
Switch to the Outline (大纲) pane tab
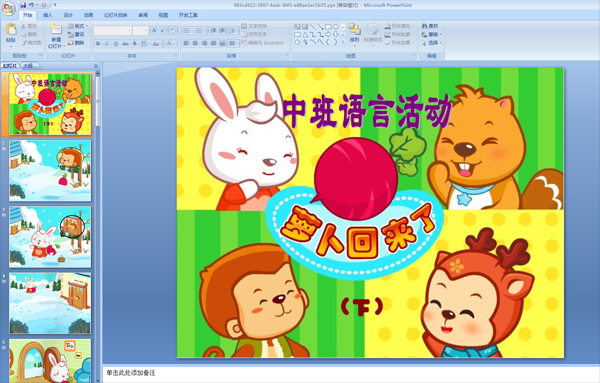(x=28, y=66)
